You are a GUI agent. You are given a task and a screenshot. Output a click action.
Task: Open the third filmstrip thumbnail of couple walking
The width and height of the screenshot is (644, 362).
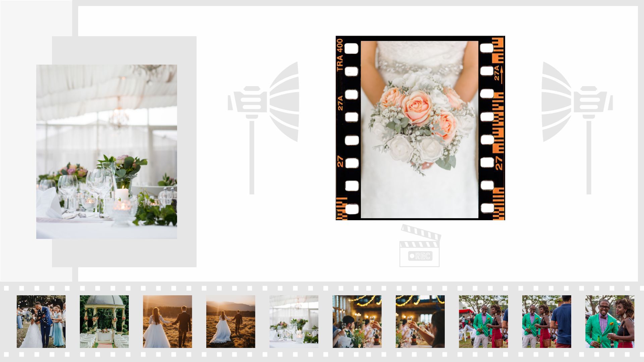tap(167, 321)
